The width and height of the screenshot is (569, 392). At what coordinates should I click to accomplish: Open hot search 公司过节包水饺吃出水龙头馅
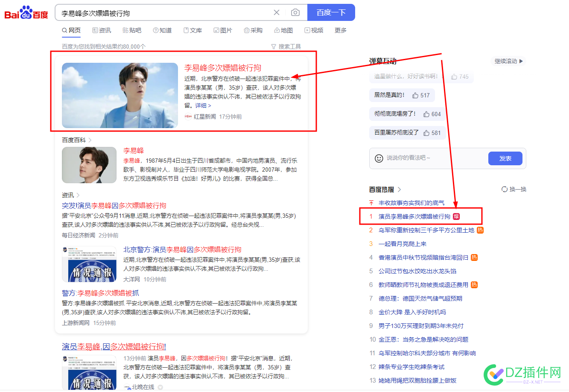[x=417, y=271]
